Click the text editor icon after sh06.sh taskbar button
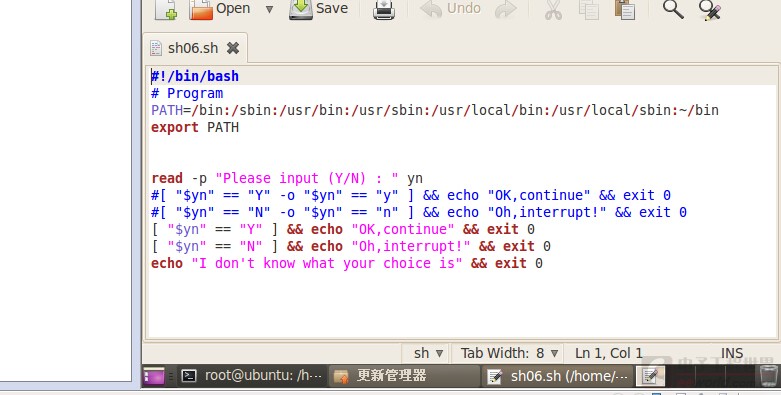781x395 pixels. click(x=650, y=376)
